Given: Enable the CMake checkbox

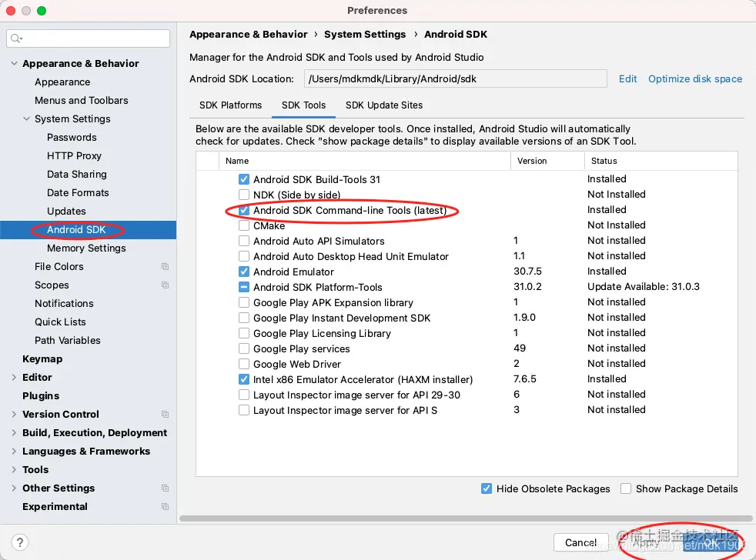Looking at the screenshot, I should point(244,225).
